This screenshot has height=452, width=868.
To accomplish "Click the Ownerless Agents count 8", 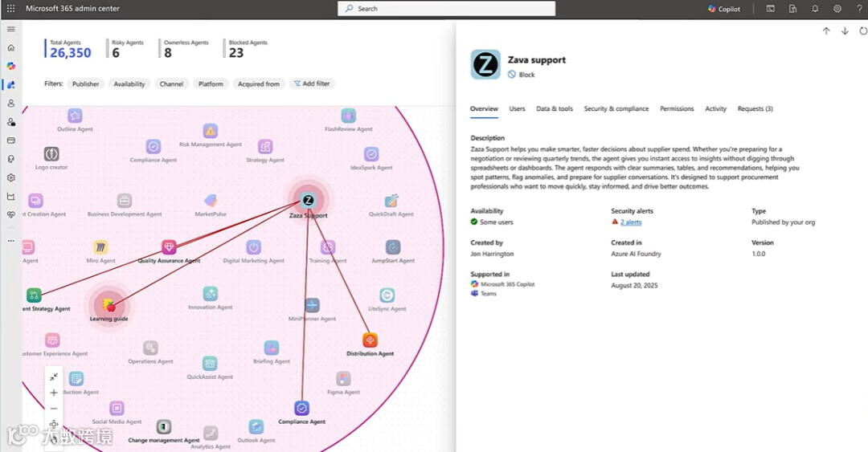I will tap(168, 52).
